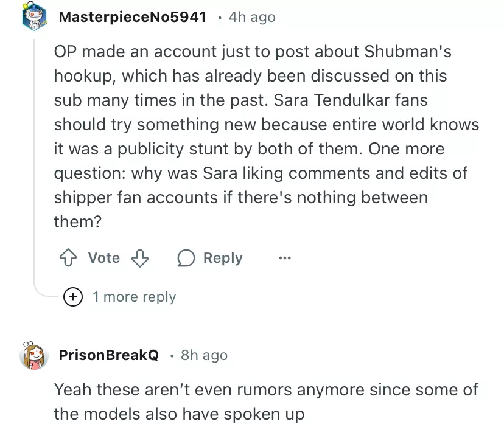504x427 pixels.
Task: Select PrisonBreakQ's comment text
Action: (x=265, y=401)
